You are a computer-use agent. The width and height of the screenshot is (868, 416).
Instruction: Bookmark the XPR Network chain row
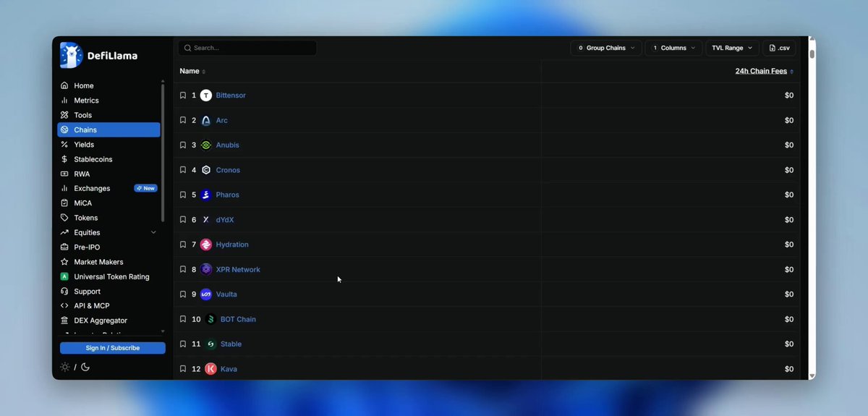[183, 269]
